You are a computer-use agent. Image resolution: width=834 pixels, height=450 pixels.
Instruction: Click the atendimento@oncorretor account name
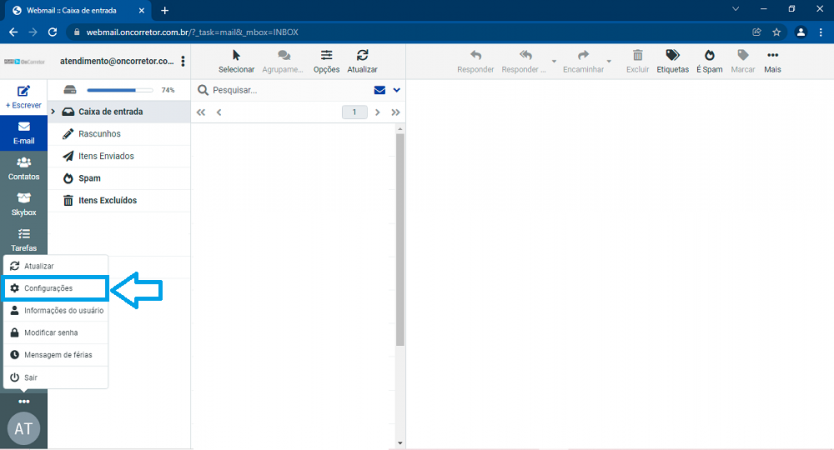pyautogui.click(x=116, y=61)
